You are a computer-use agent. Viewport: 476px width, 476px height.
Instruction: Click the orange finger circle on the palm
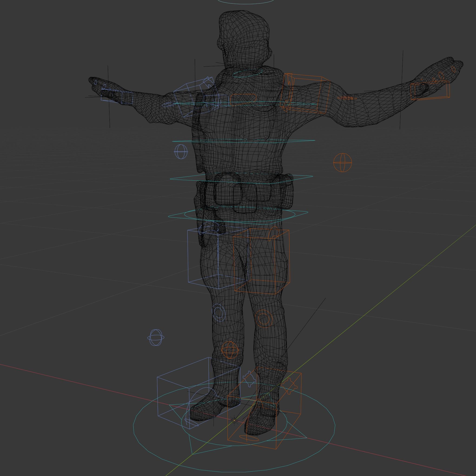[441, 75]
